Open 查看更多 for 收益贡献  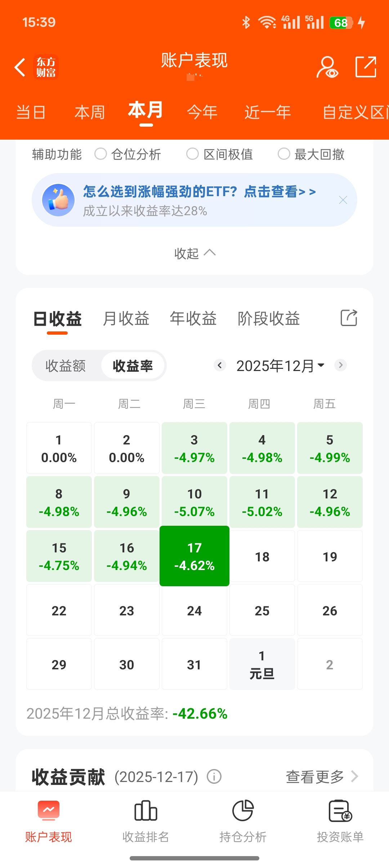click(322, 777)
